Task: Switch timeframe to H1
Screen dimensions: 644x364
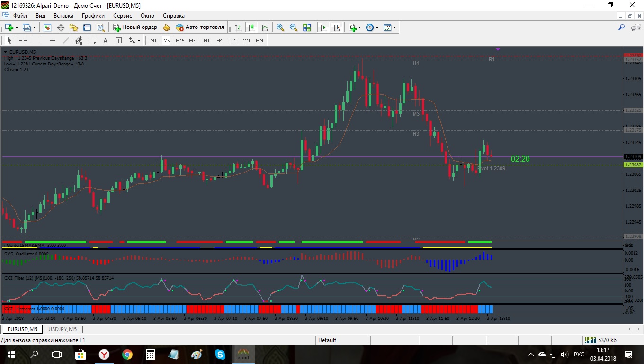Action: click(206, 40)
